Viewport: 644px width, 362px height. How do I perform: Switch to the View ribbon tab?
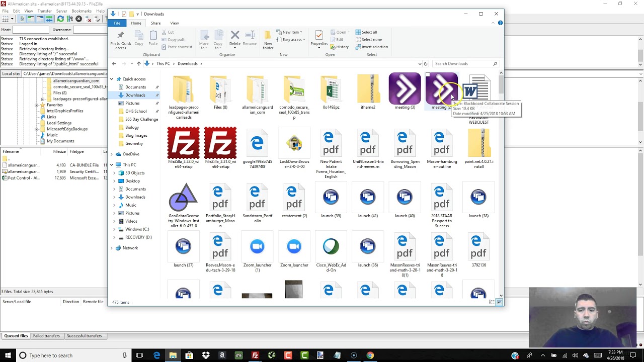click(x=174, y=23)
